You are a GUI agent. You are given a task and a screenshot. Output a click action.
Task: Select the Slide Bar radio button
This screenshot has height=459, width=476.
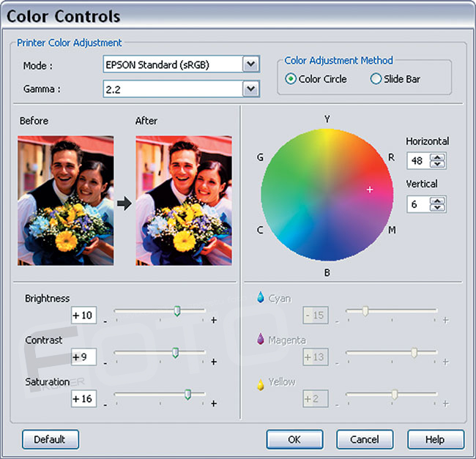coord(376,79)
